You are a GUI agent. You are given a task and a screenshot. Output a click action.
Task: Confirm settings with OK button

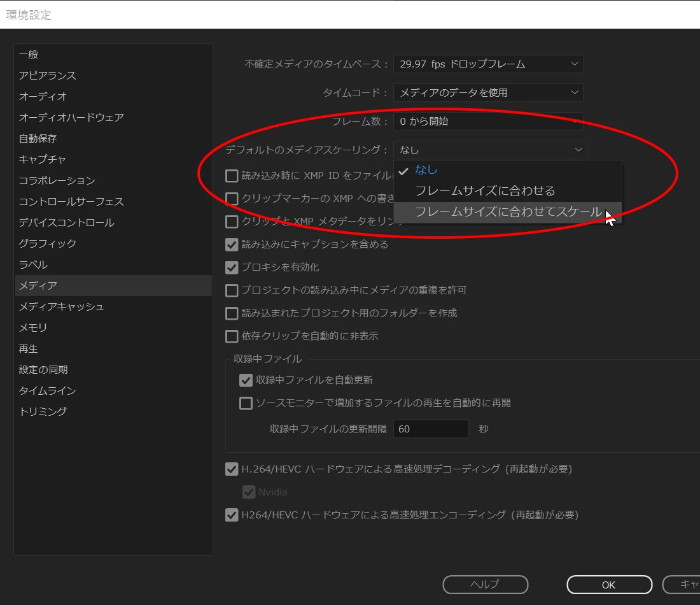click(610, 585)
